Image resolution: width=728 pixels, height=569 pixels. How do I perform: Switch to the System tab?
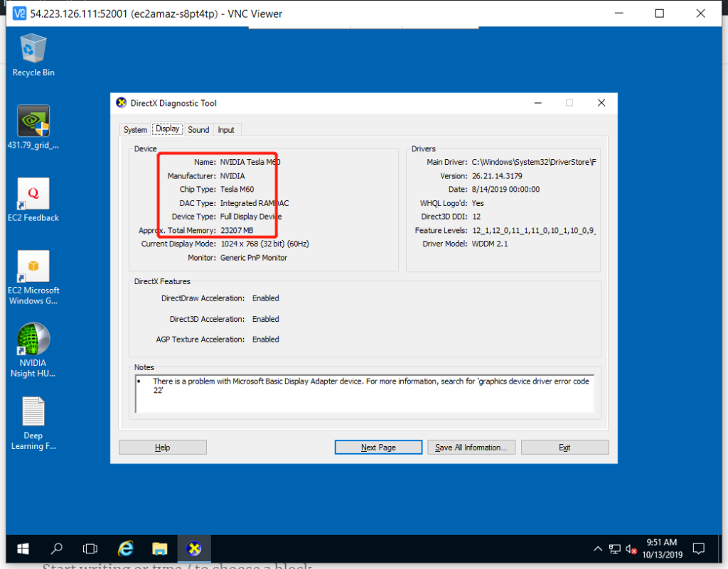pos(135,130)
